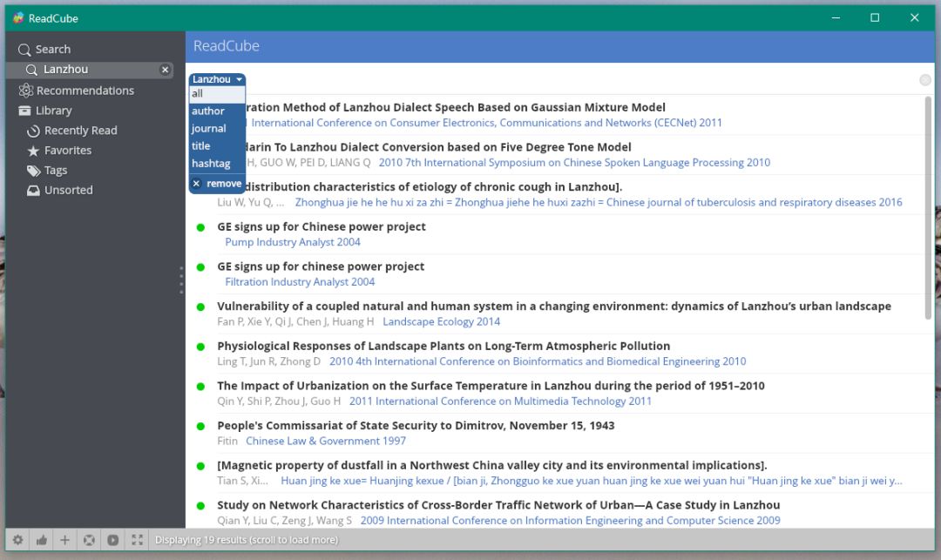This screenshot has width=941, height=560.
Task: Click Huanjing kexue journal link
Action: (591, 481)
